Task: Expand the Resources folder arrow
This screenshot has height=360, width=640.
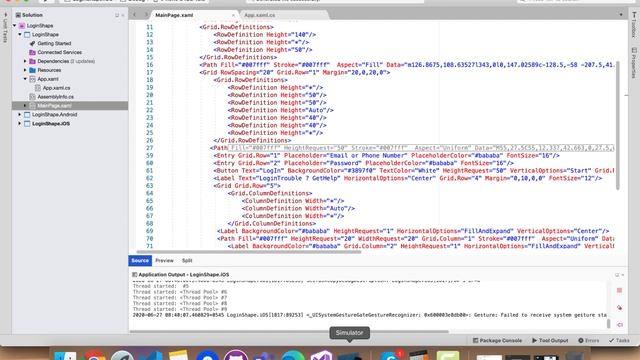Action: click(25, 70)
